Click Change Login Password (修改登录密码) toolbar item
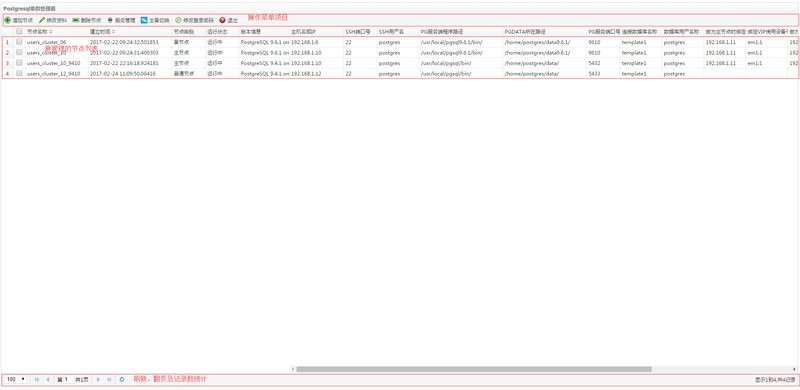Image resolution: width=800 pixels, height=390 pixels. tap(194, 20)
